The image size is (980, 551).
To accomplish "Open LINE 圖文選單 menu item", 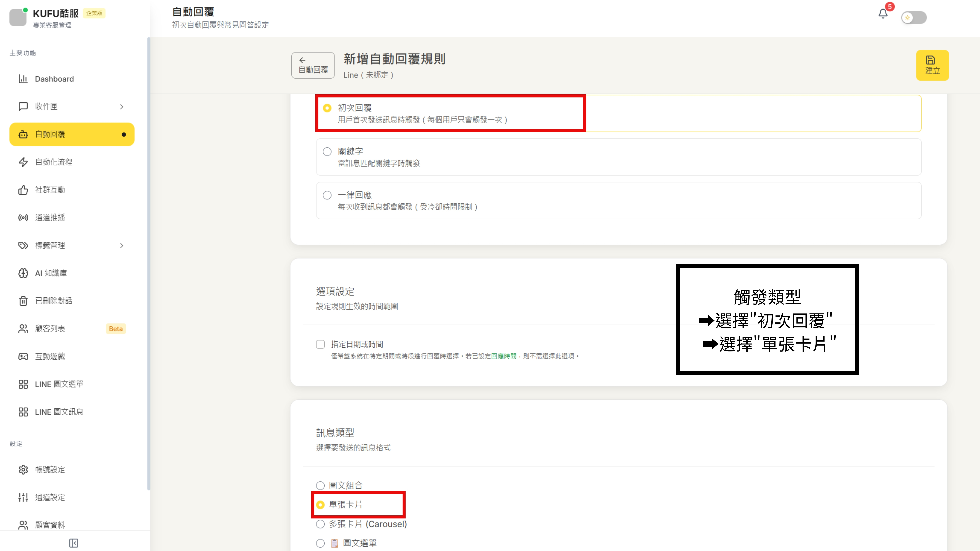I will [x=59, y=384].
